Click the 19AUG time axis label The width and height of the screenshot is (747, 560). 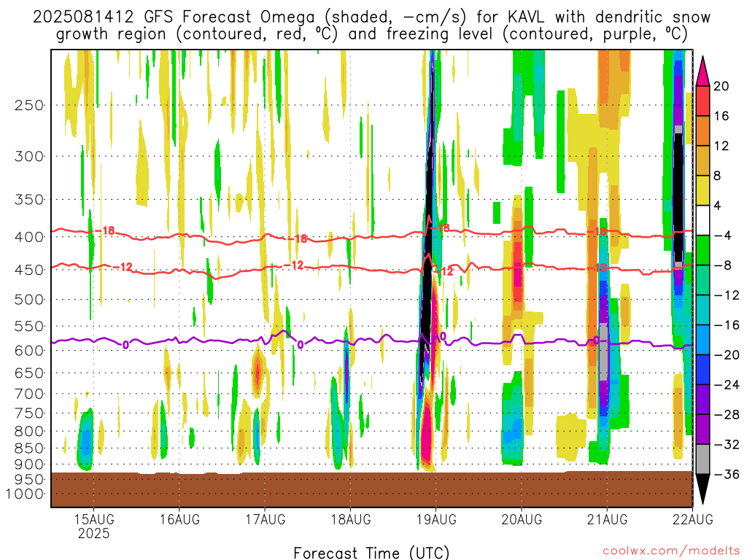coord(436,519)
